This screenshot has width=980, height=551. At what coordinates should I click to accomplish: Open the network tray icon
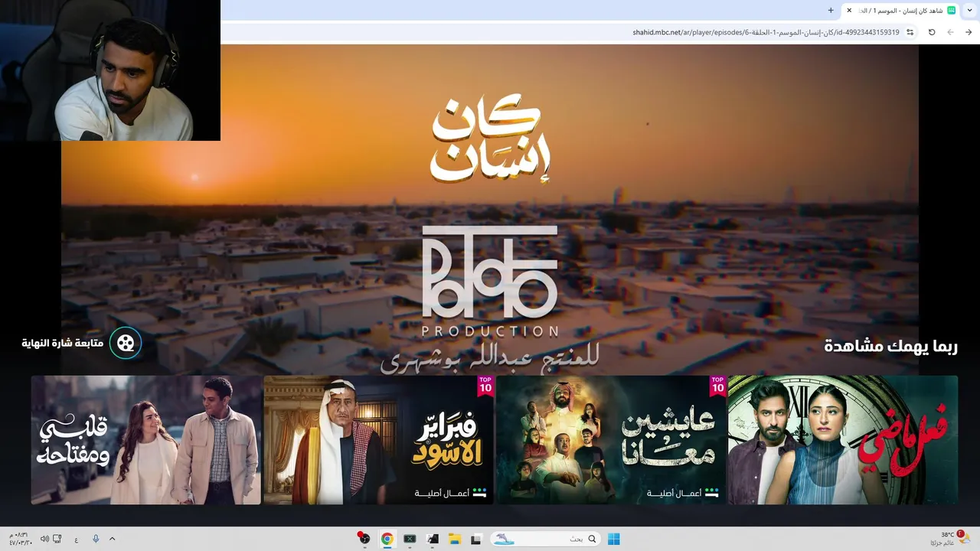click(57, 539)
